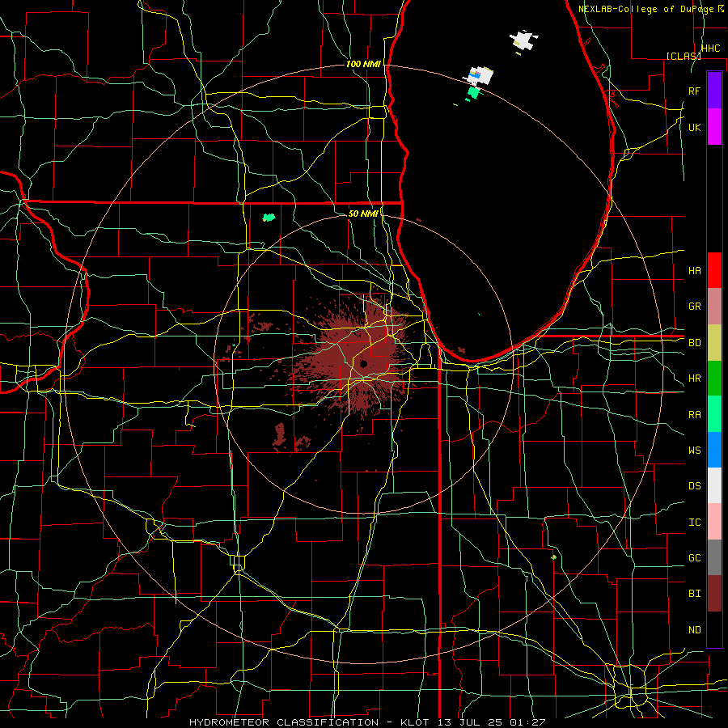Viewport: 728px width, 728px height.
Task: Click the RA legend label
Action: click(x=694, y=414)
